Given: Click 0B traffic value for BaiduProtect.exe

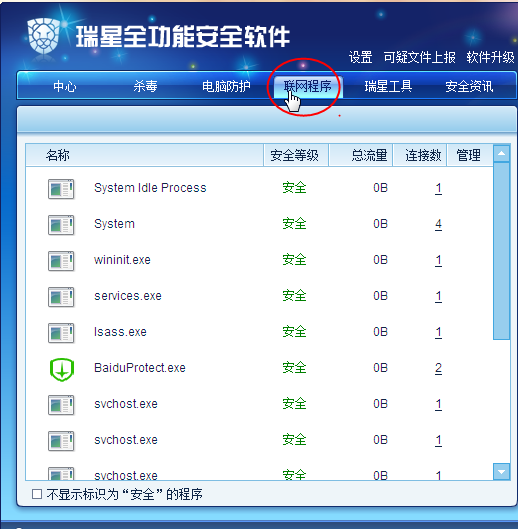Looking at the screenshot, I should [380, 368].
